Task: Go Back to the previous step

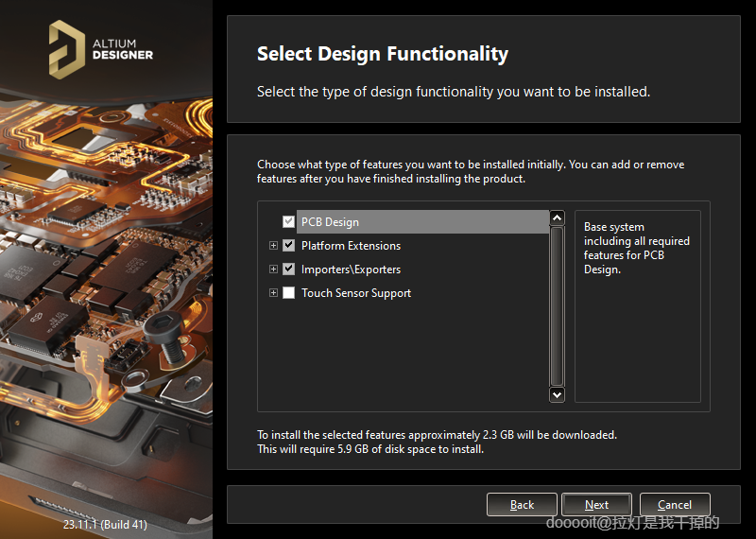Action: 522,505
